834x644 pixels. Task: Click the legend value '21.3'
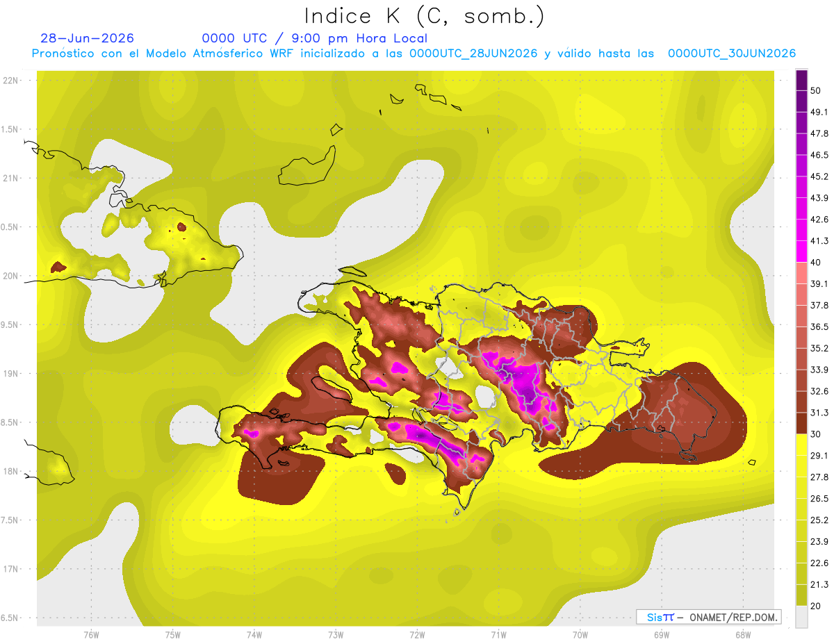(x=820, y=584)
